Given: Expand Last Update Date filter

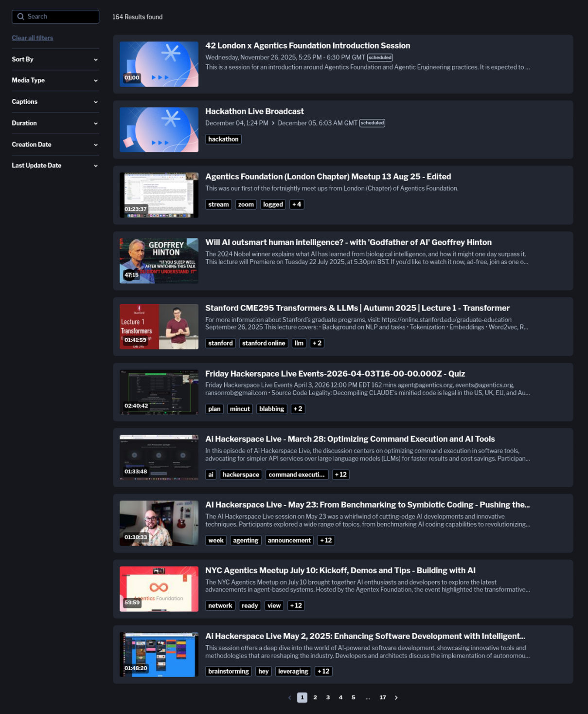Looking at the screenshot, I should pyautogui.click(x=55, y=165).
